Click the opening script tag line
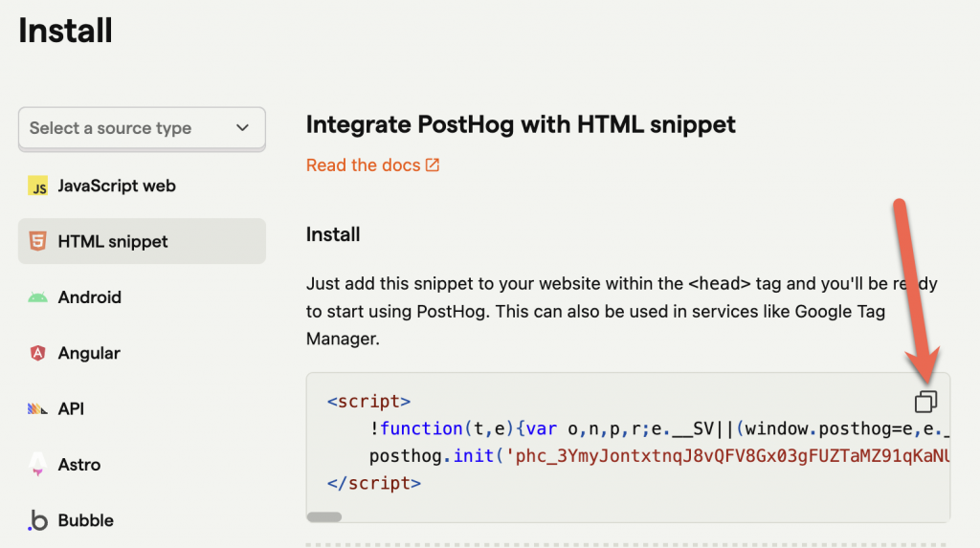 coord(368,401)
